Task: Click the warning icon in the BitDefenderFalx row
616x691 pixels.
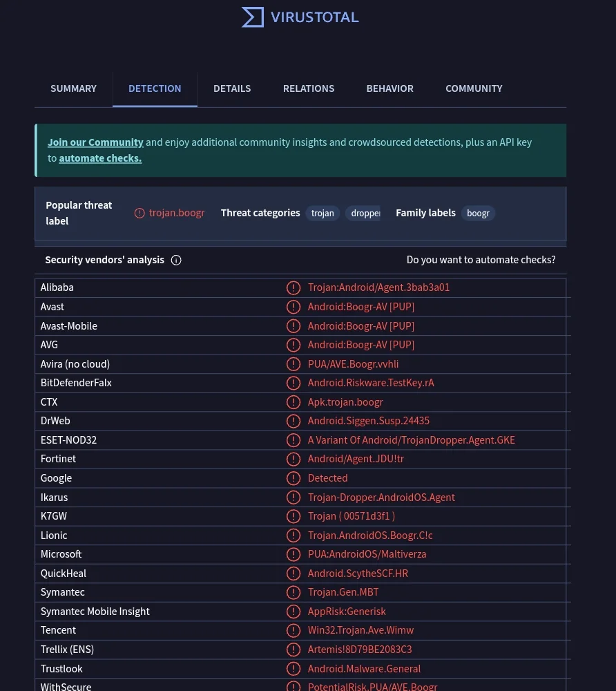Action: 293,383
